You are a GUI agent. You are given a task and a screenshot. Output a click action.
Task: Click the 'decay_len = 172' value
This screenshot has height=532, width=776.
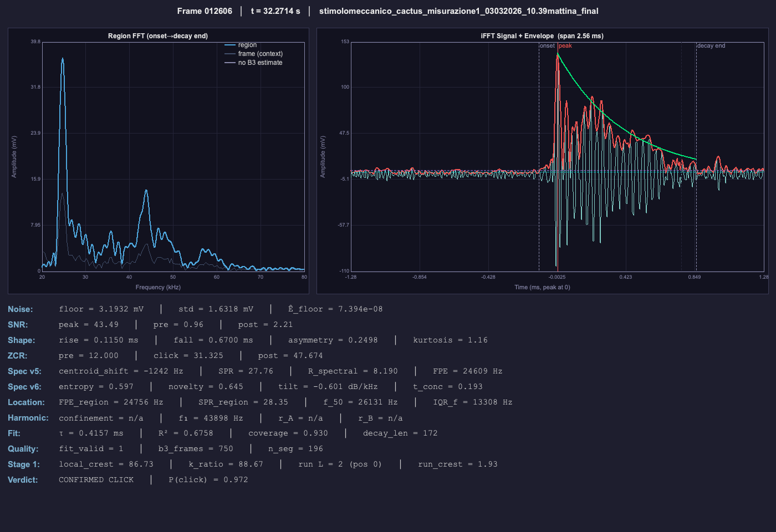400,433
